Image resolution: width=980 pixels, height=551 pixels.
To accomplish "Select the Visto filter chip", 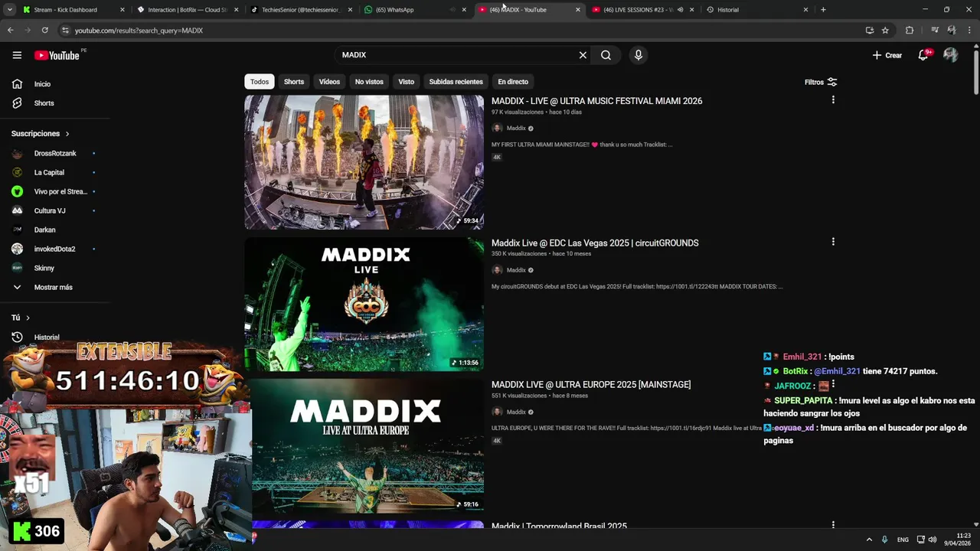I will click(407, 82).
